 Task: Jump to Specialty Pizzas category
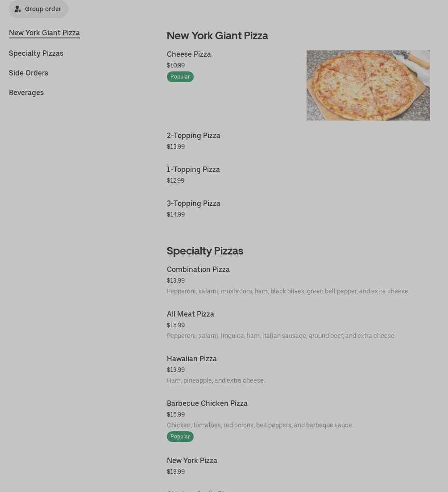[x=36, y=53]
